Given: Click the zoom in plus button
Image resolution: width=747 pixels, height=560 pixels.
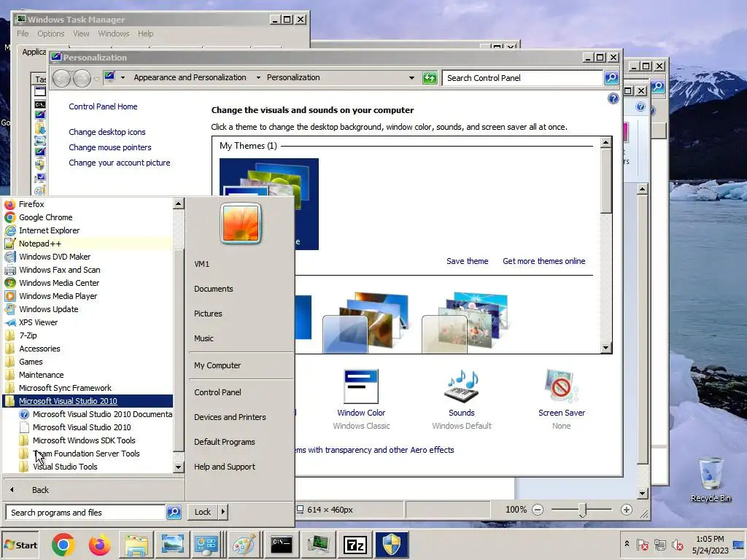Looking at the screenshot, I should pyautogui.click(x=627, y=510).
